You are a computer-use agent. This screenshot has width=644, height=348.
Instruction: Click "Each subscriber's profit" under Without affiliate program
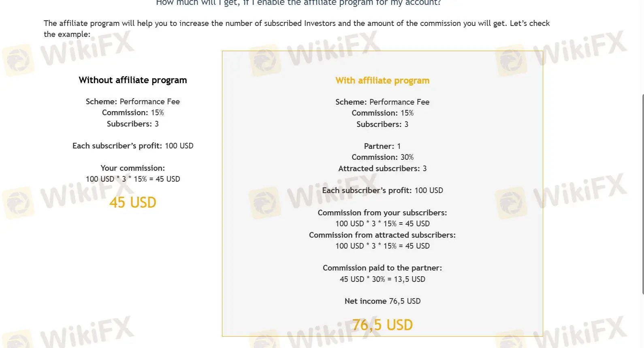pos(133,146)
